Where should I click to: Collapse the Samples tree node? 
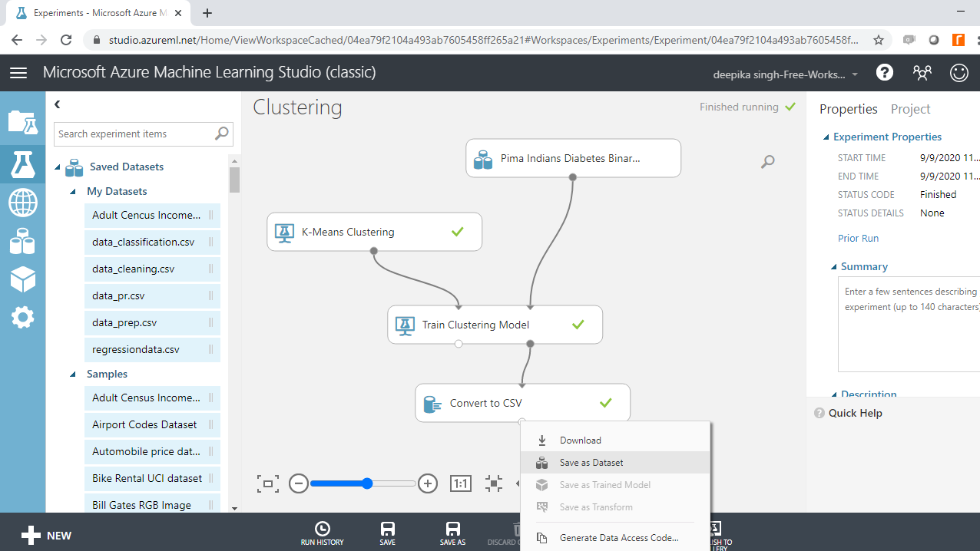click(x=73, y=374)
